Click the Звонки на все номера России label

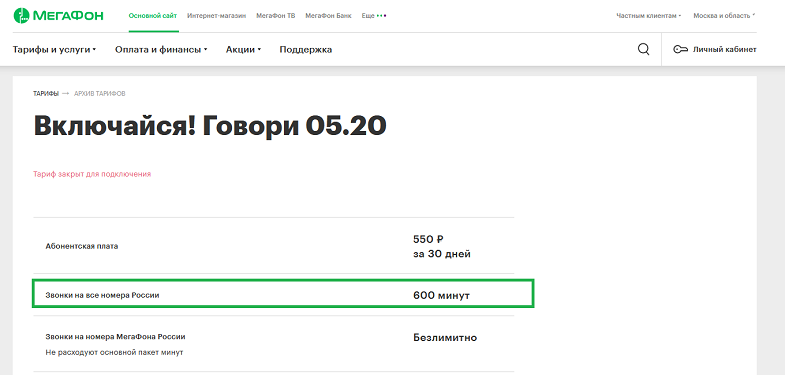pyautogui.click(x=102, y=295)
